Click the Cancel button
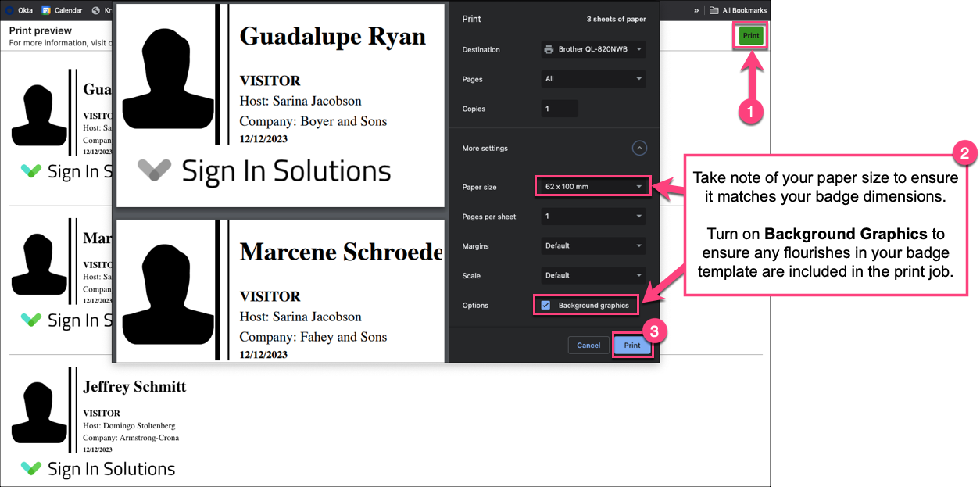 (588, 345)
